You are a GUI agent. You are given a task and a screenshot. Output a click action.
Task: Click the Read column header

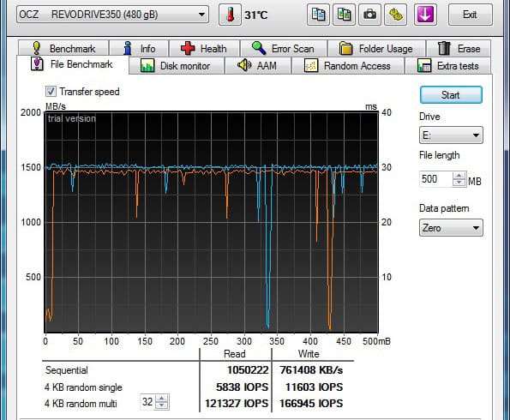tap(235, 354)
